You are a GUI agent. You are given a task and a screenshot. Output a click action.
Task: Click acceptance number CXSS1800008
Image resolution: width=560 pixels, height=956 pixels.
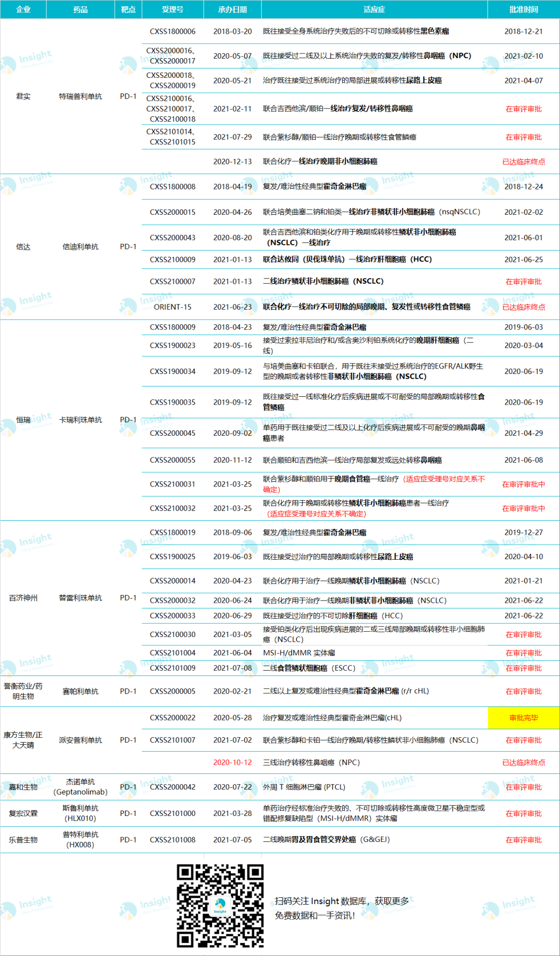(x=173, y=187)
